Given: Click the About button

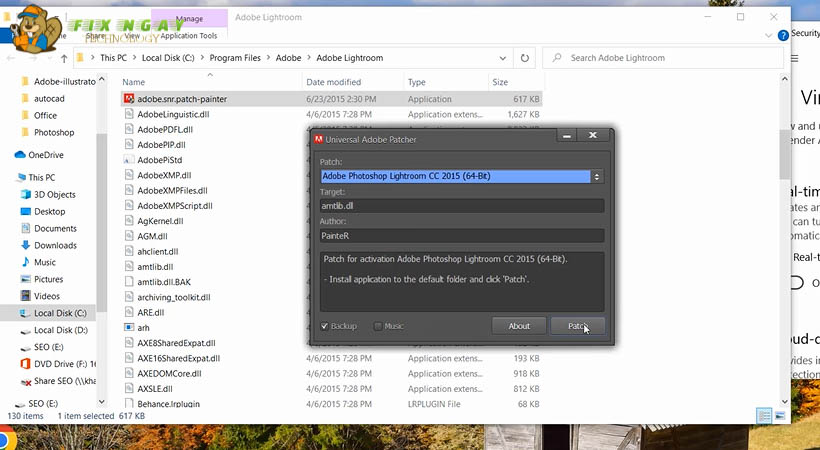Looking at the screenshot, I should (519, 326).
